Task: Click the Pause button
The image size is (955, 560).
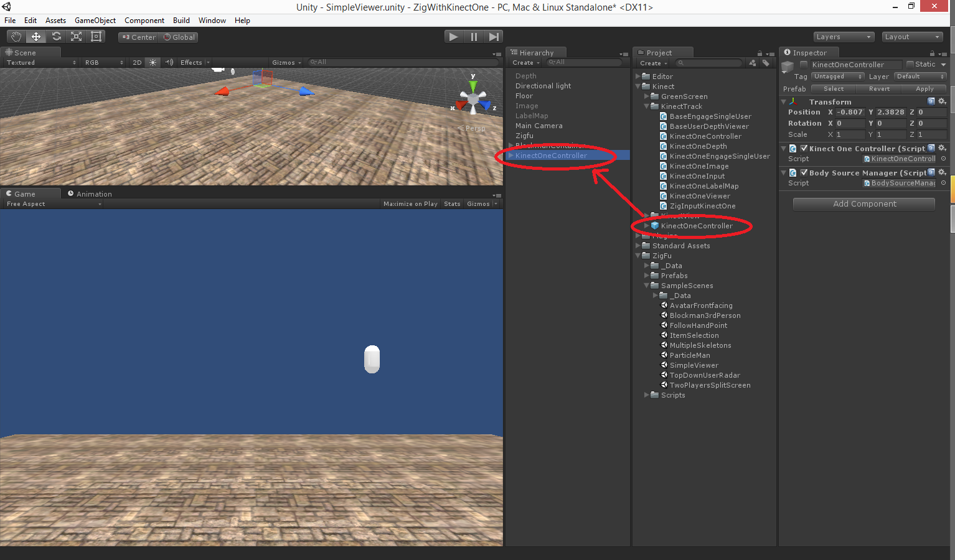Action: (474, 37)
